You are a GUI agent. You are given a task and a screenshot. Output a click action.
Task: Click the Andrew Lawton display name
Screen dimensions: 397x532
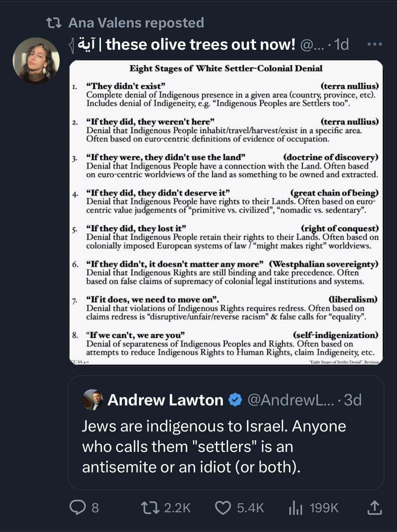pyautogui.click(x=166, y=400)
